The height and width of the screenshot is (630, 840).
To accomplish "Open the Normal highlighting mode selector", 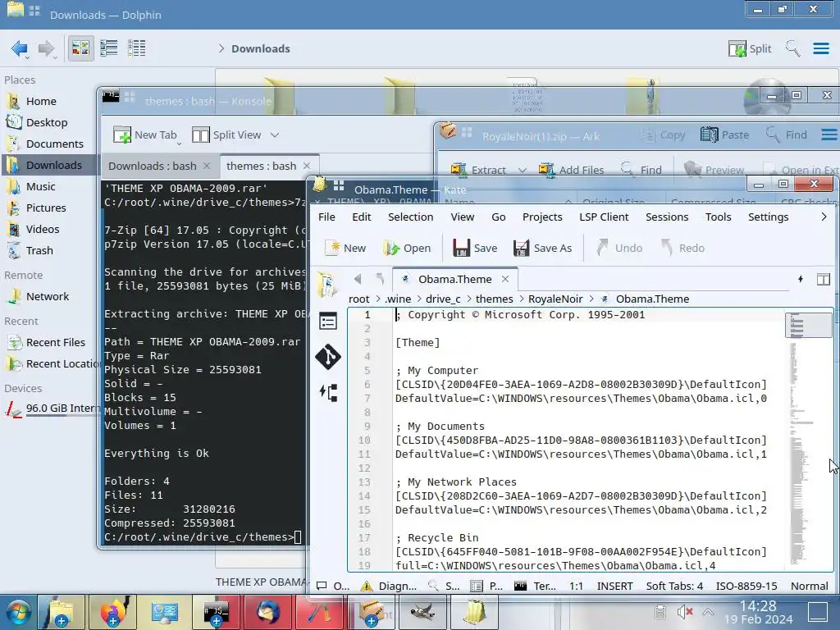I will click(x=810, y=586).
